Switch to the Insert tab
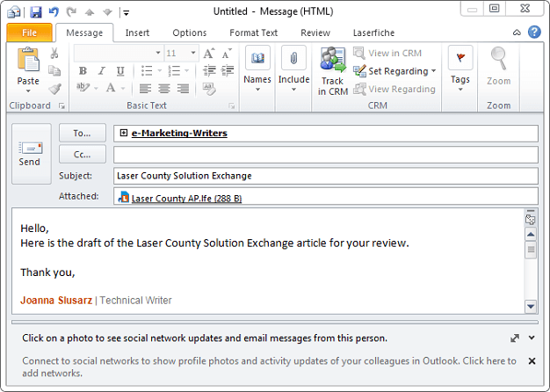Viewport: 550px width, 392px height. (x=137, y=33)
